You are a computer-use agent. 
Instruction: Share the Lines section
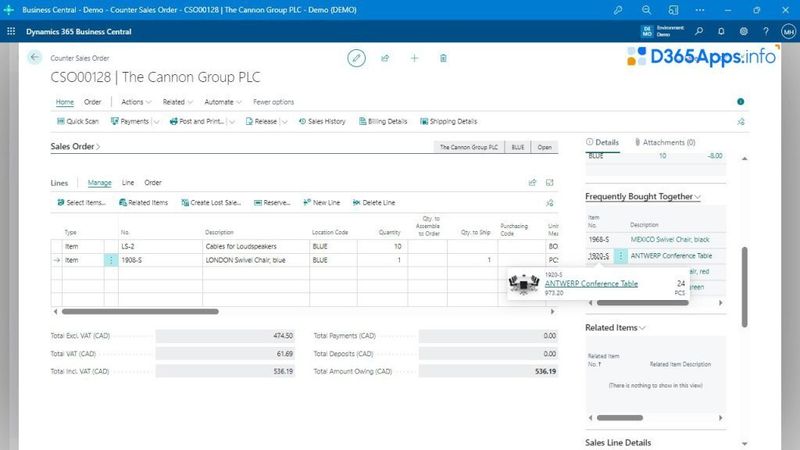pos(532,182)
